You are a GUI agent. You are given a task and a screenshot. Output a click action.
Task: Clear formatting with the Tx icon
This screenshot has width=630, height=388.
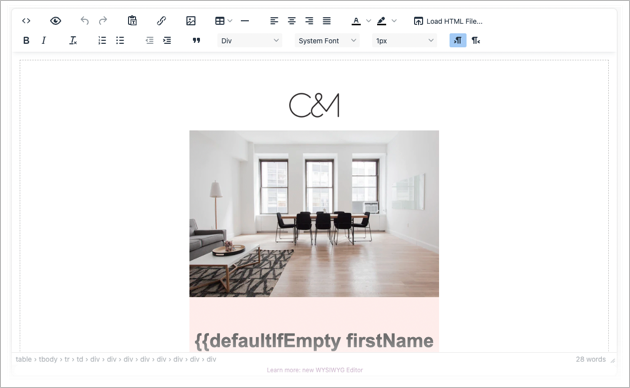coord(73,41)
